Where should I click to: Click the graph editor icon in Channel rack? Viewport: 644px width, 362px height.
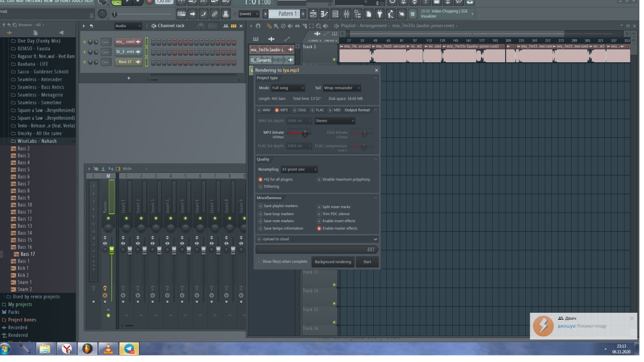(x=226, y=26)
